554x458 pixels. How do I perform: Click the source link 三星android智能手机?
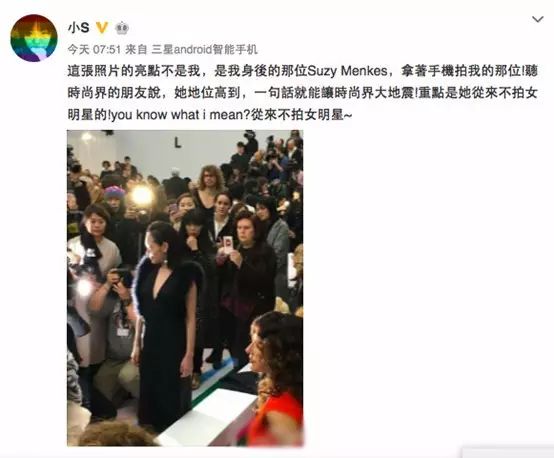click(205, 49)
